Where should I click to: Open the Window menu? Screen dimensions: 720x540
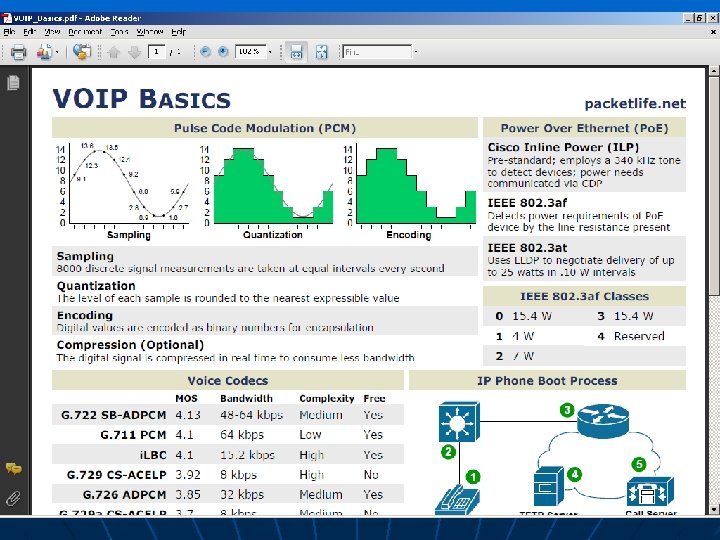click(150, 32)
